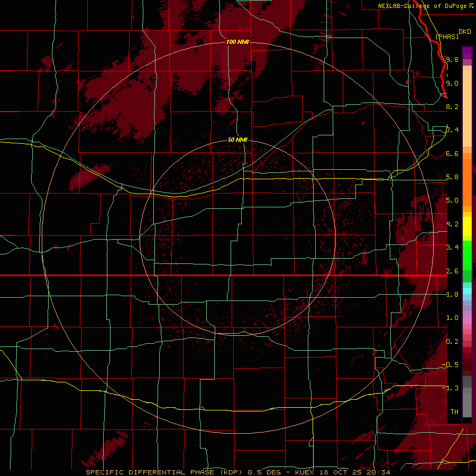The height and width of the screenshot is (476, 476).
Task: Click the 1.0 value on color scale
Action: (x=452, y=317)
